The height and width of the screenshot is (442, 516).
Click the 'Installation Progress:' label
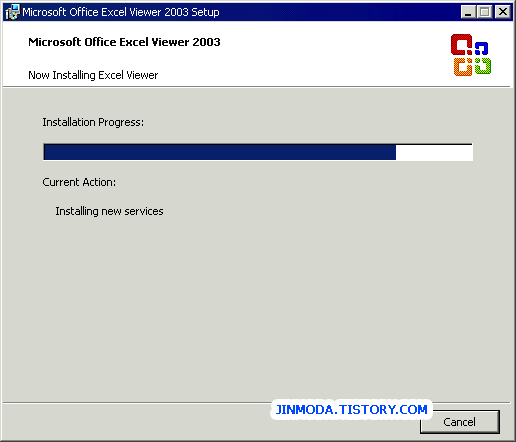93,122
